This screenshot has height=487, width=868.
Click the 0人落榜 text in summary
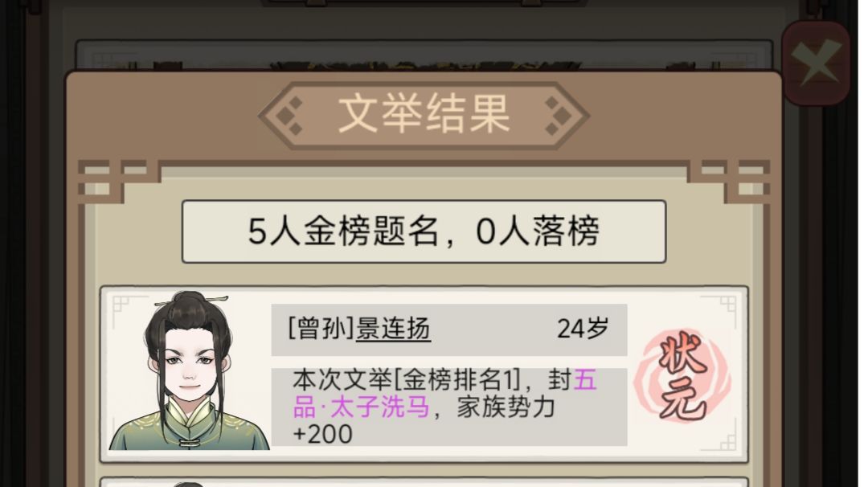(x=538, y=231)
